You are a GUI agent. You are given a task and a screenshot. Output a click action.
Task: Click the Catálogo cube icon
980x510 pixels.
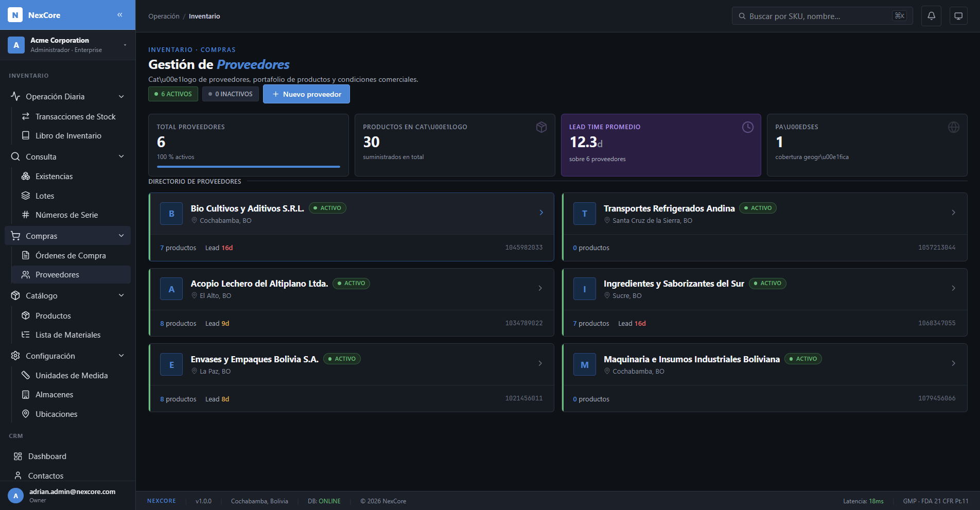click(15, 295)
